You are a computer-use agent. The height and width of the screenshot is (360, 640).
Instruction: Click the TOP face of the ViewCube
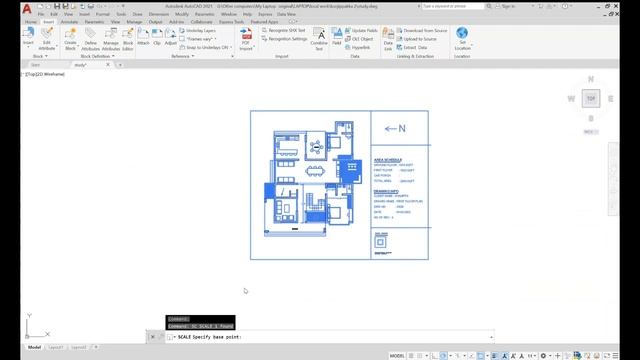591,98
